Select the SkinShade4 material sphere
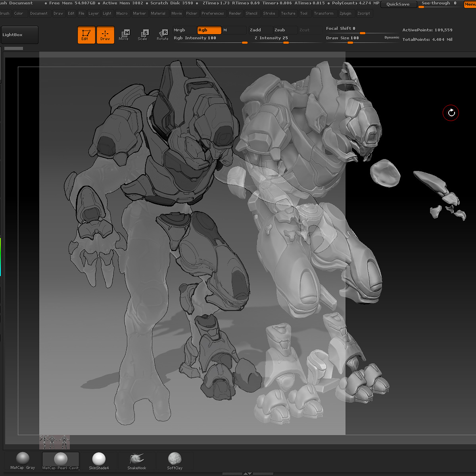 click(99, 461)
